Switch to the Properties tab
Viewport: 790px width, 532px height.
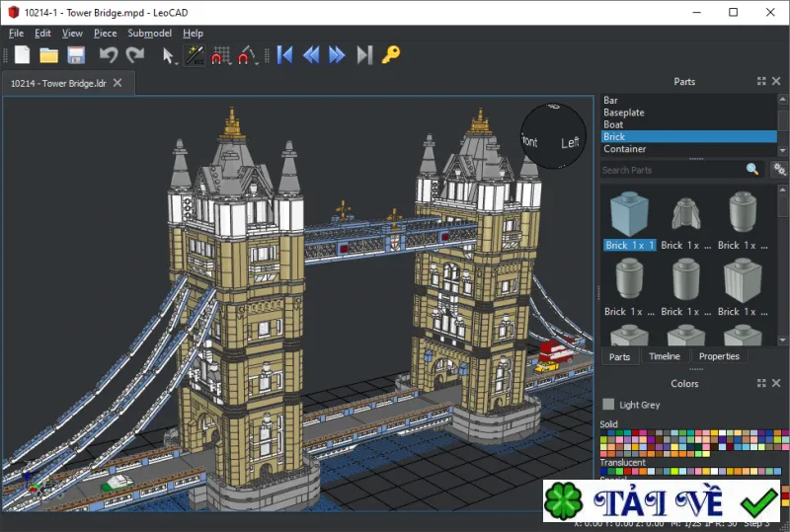tap(719, 356)
